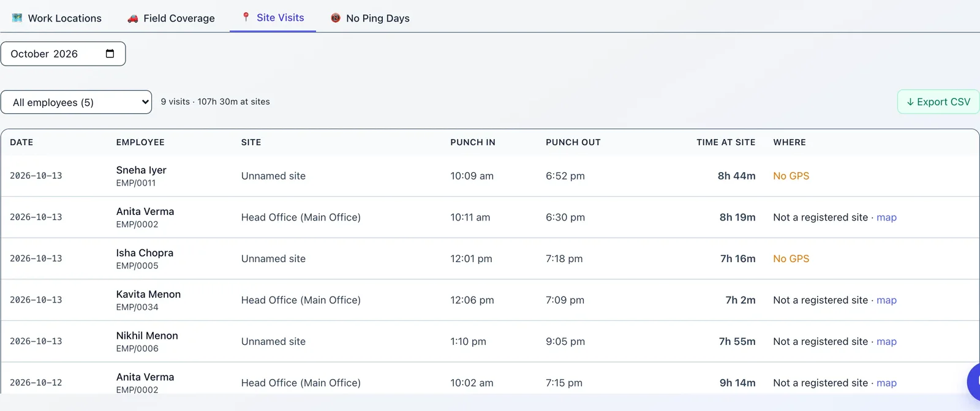This screenshot has width=980, height=411.
Task: Click employee ID EMP/0005
Action: point(137,266)
